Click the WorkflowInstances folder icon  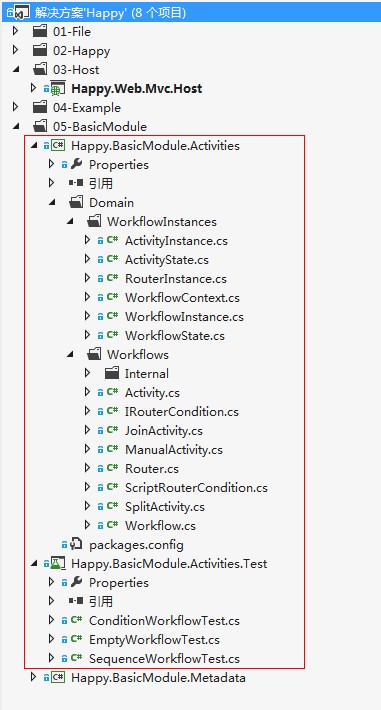pyautogui.click(x=94, y=221)
